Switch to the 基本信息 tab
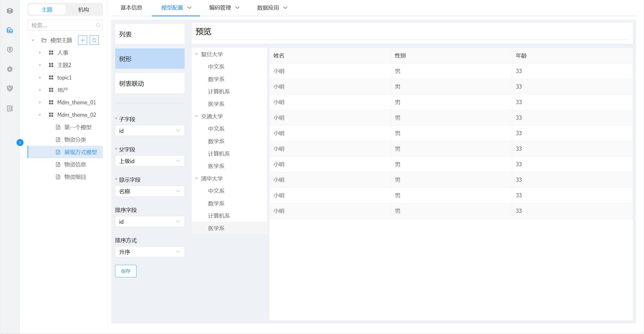Screen dimensions: 644x334 (x=131, y=8)
